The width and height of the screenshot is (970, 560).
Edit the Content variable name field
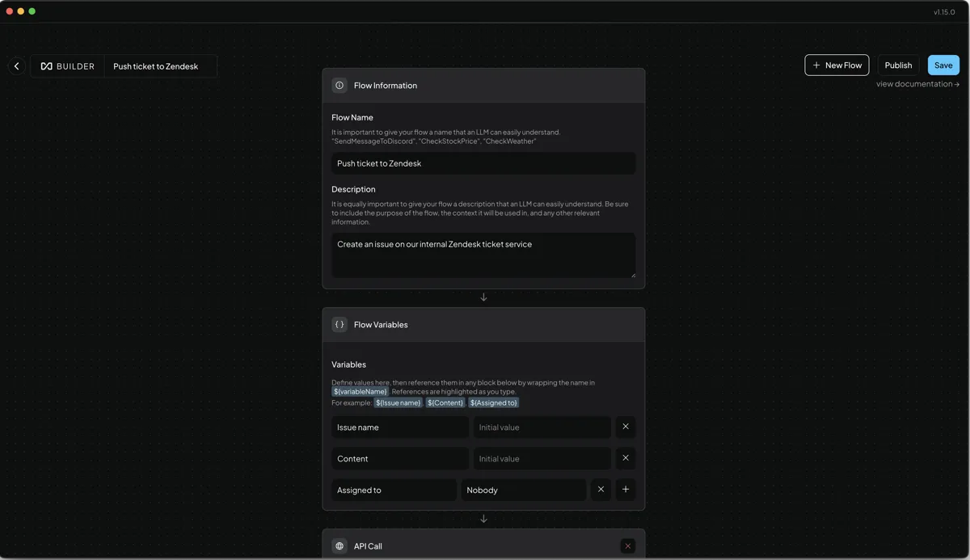[400, 458]
